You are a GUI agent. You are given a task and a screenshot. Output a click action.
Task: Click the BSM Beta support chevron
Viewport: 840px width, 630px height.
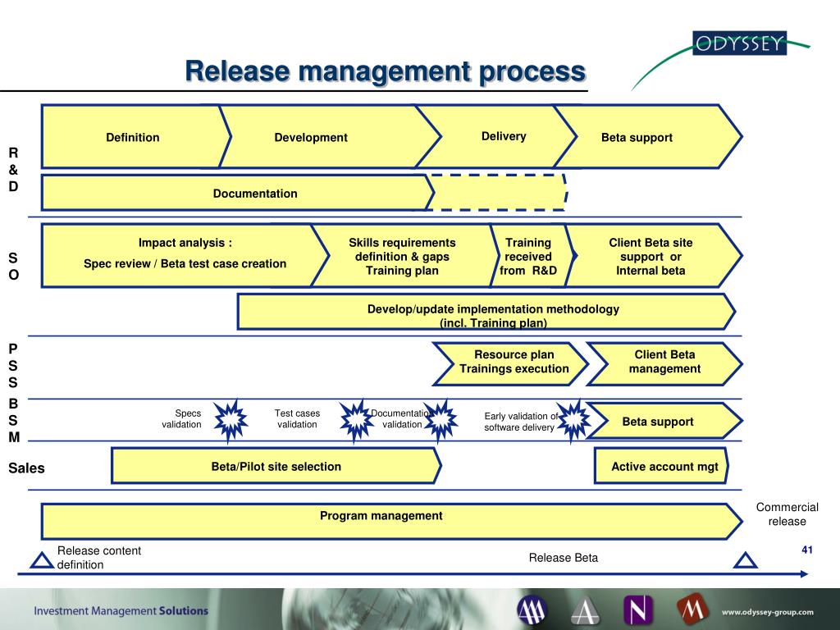pos(664,421)
